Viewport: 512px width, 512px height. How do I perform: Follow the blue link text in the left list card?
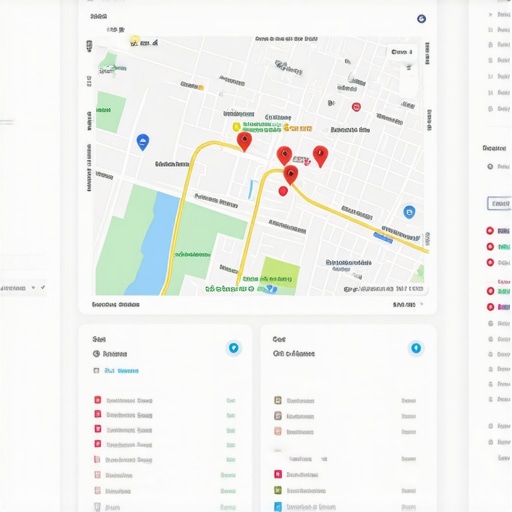121,370
